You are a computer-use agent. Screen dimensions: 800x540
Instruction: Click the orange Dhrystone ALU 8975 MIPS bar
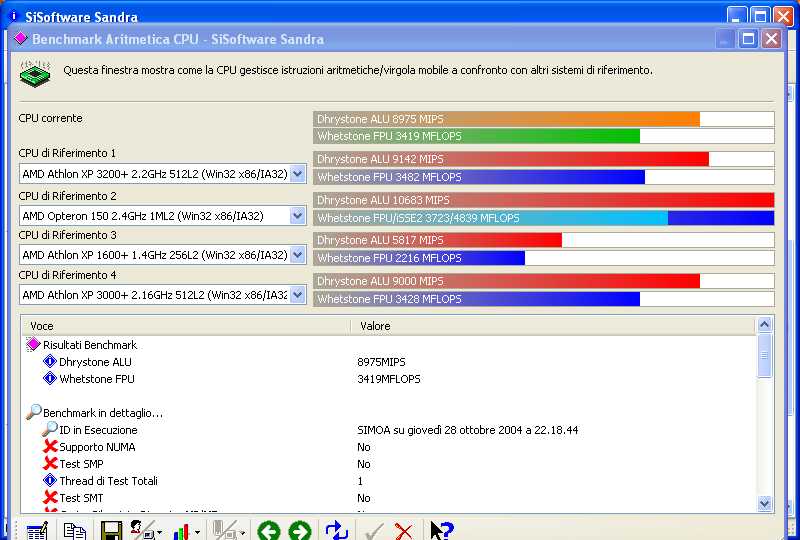[507, 119]
